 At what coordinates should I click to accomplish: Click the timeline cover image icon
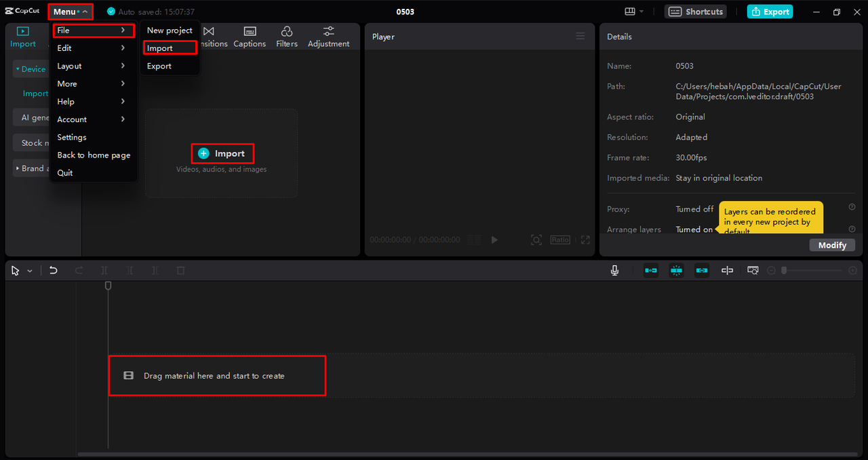click(753, 270)
